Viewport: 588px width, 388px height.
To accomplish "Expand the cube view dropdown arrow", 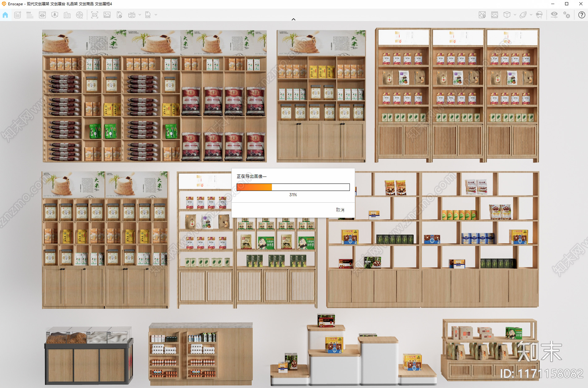I will (515, 15).
